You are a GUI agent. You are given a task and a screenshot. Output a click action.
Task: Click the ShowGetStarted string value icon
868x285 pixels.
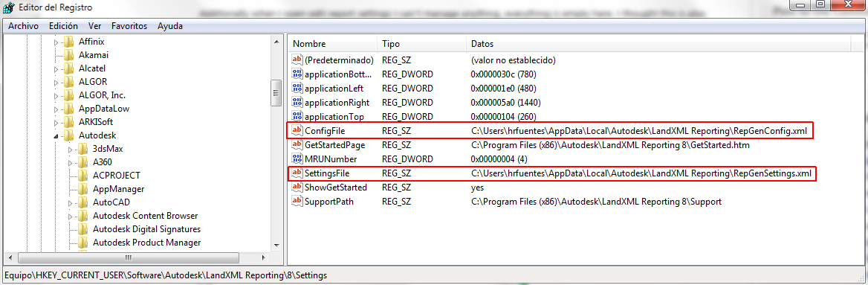click(298, 188)
